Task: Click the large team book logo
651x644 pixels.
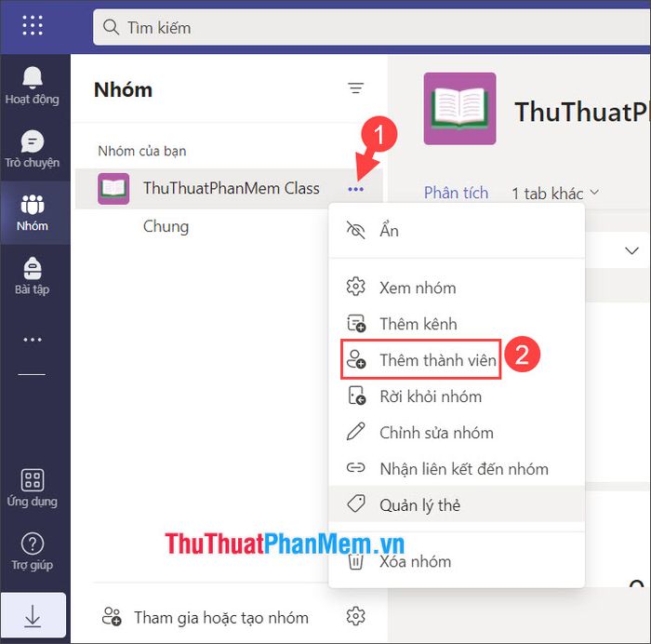Action: coord(459,109)
